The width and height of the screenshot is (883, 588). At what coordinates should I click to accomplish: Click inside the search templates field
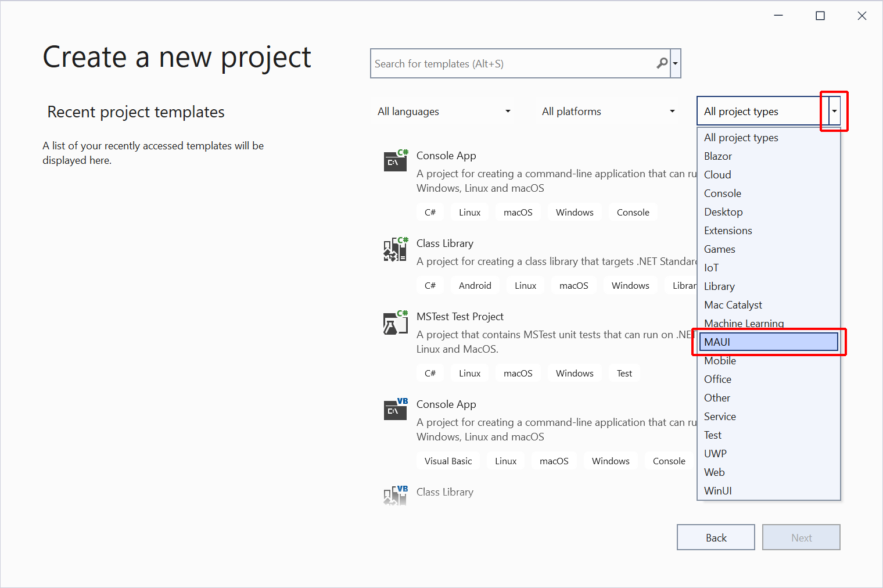pos(511,63)
